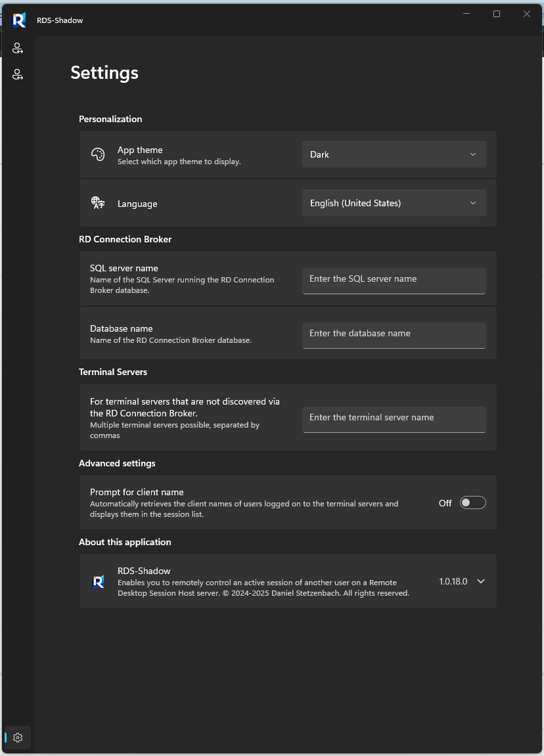Open the Settings gear in the sidebar
This screenshot has width=544, height=756.
[x=18, y=737]
